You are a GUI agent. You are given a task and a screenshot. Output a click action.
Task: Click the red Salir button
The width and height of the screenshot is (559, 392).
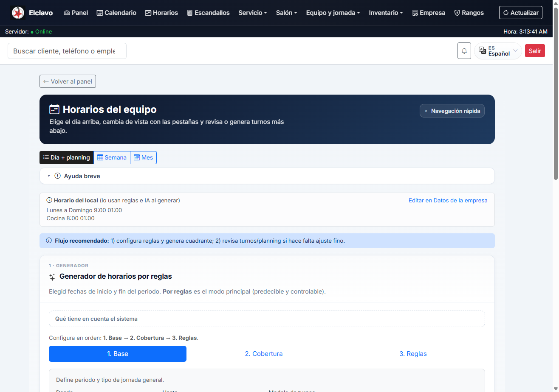coord(535,51)
